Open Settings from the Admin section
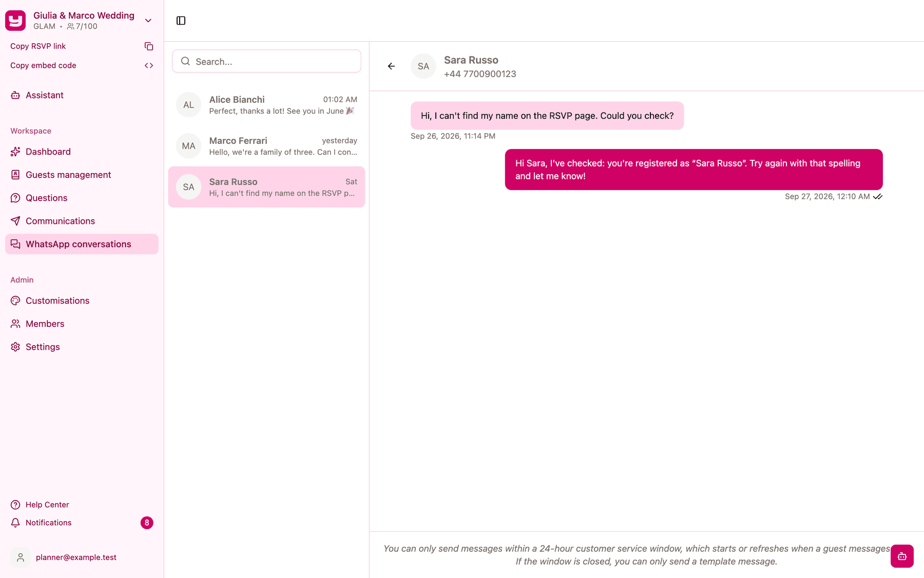The width and height of the screenshot is (924, 578). coord(82,347)
